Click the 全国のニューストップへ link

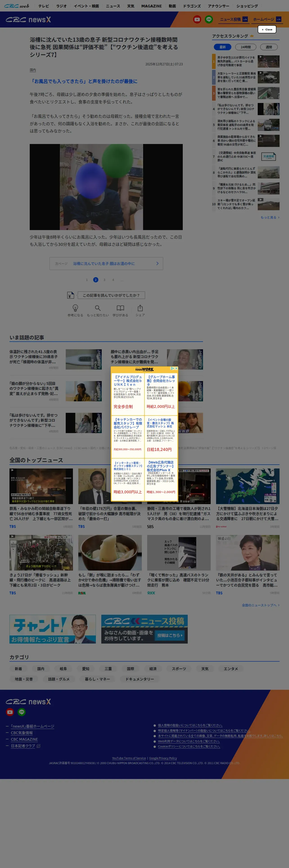point(261,605)
